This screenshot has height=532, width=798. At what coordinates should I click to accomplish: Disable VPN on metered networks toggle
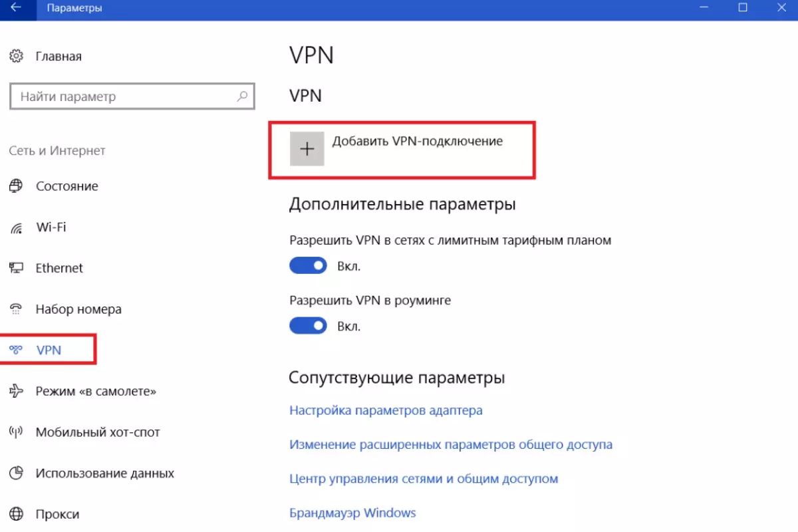point(308,265)
